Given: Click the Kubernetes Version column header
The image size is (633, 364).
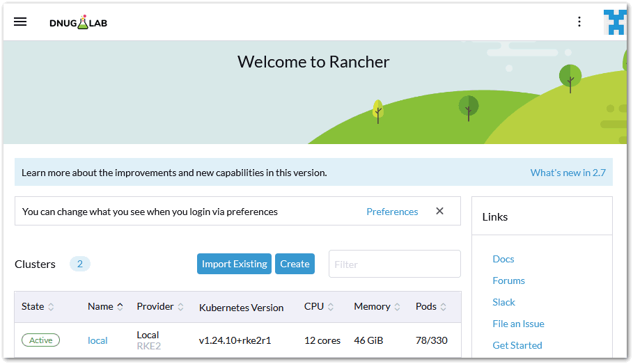Looking at the screenshot, I should (241, 308).
